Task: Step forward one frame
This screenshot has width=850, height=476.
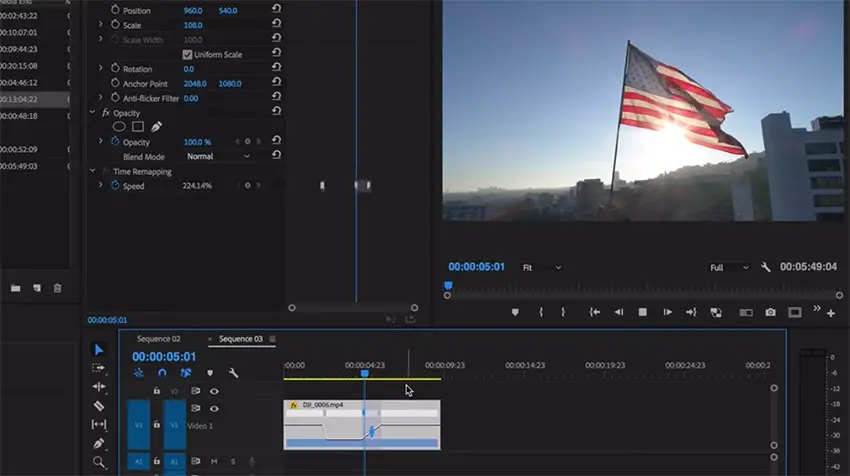Action: (x=667, y=312)
